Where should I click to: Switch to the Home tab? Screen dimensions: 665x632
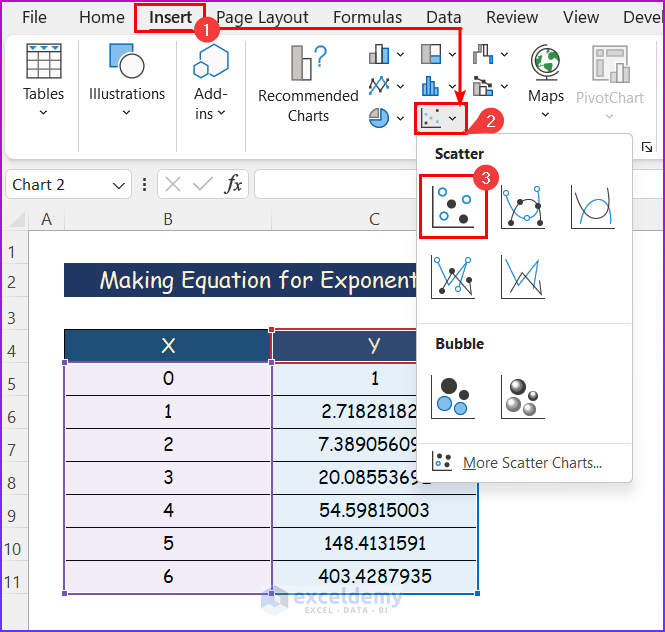click(102, 17)
